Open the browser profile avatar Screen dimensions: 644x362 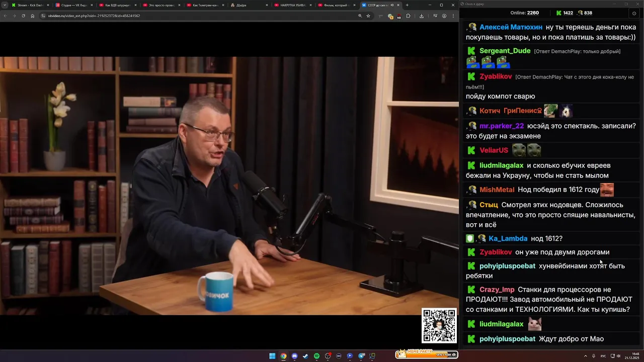(x=444, y=16)
